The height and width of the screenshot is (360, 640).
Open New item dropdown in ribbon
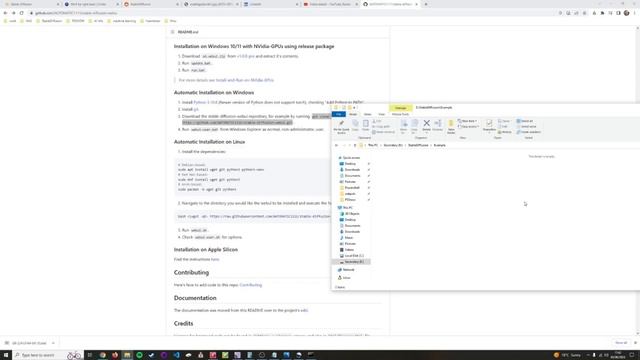click(x=468, y=121)
